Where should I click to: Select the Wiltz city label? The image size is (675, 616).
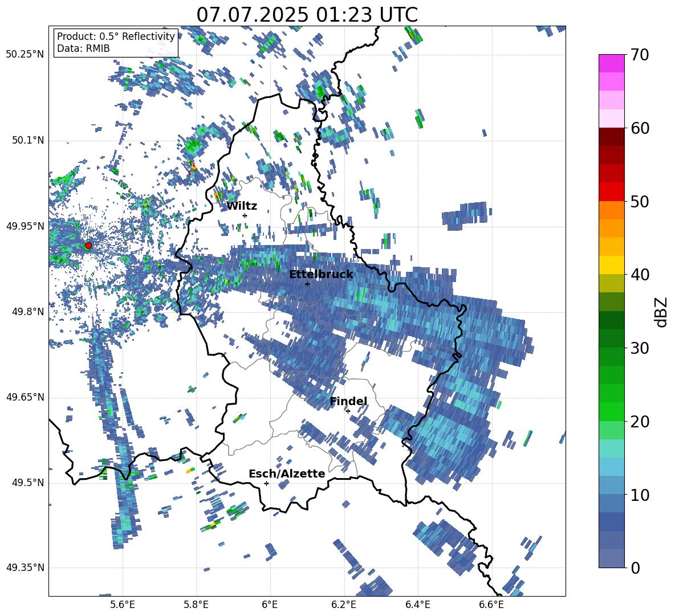[242, 206]
